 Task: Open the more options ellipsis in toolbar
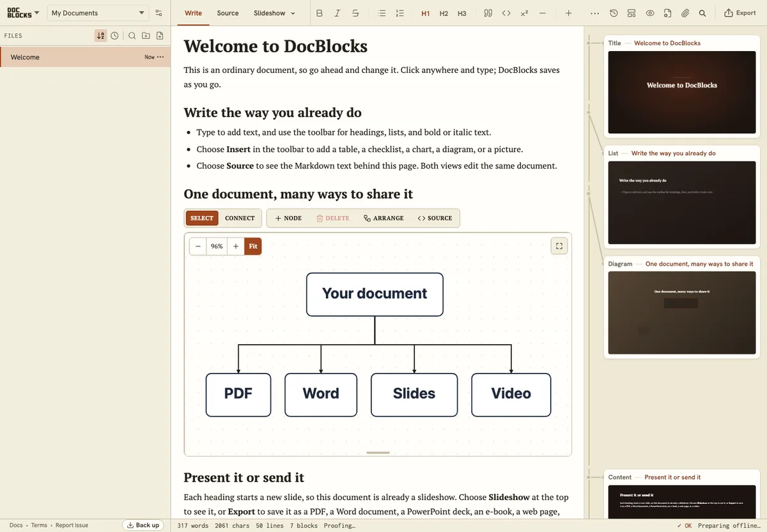pyautogui.click(x=595, y=13)
